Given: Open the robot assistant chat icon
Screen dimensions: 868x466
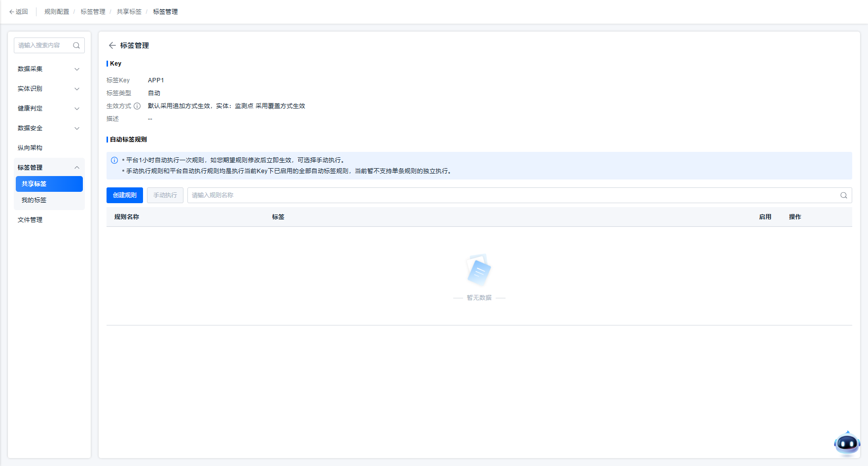Looking at the screenshot, I should [847, 444].
